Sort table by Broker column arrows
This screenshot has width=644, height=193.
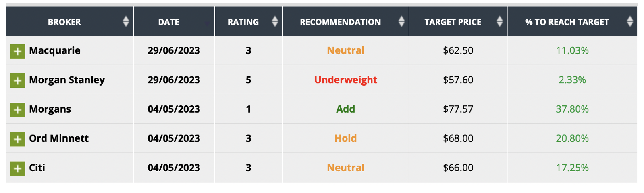[126, 22]
